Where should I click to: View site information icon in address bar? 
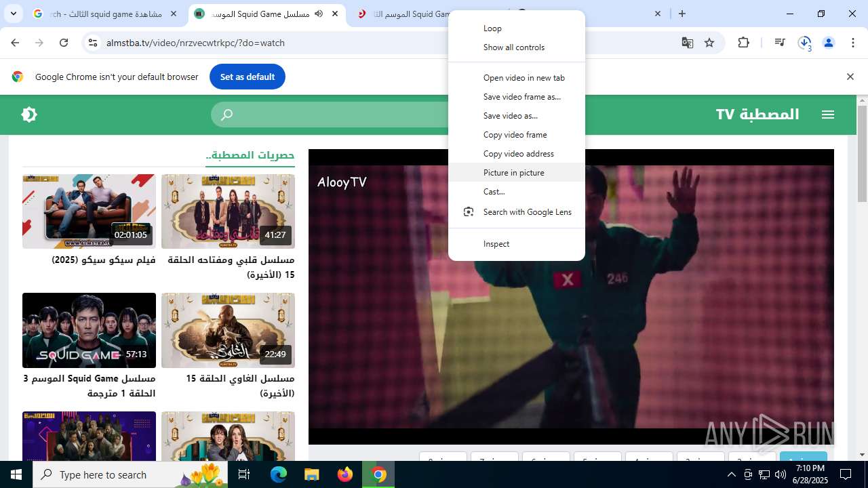click(93, 43)
